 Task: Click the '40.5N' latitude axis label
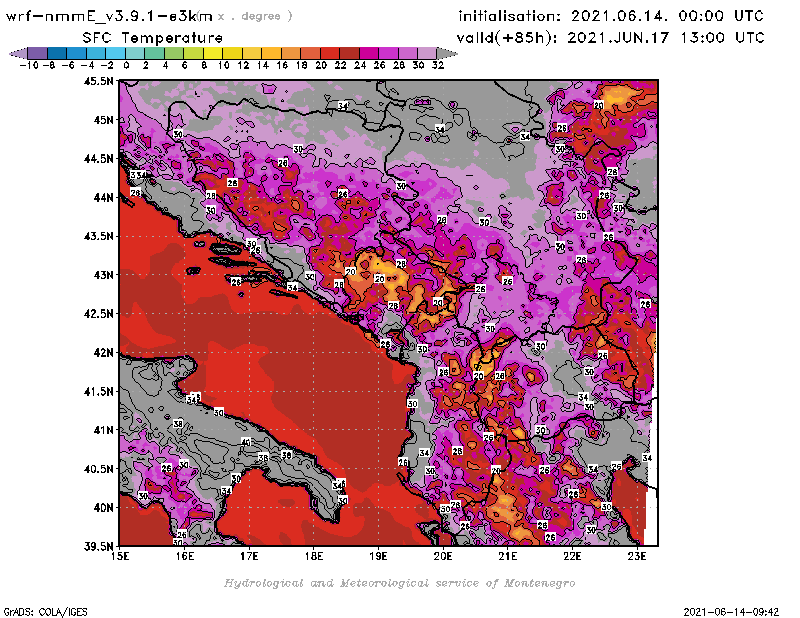(98, 469)
